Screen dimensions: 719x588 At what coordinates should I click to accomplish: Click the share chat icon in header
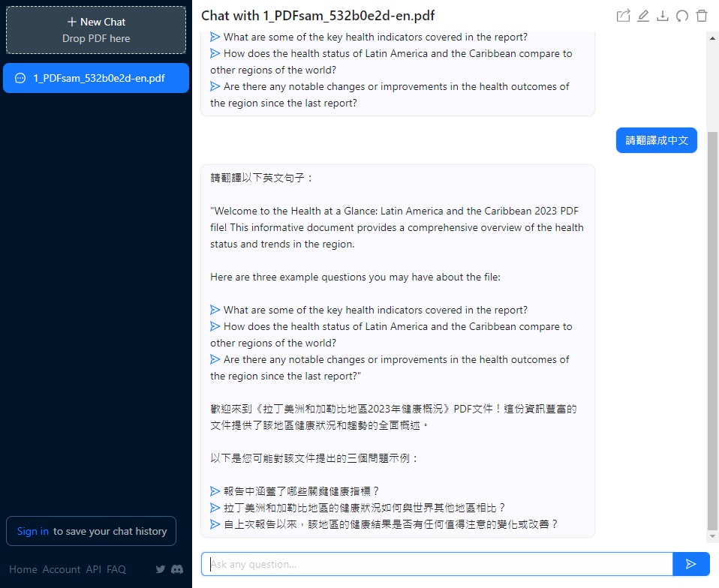[623, 16]
